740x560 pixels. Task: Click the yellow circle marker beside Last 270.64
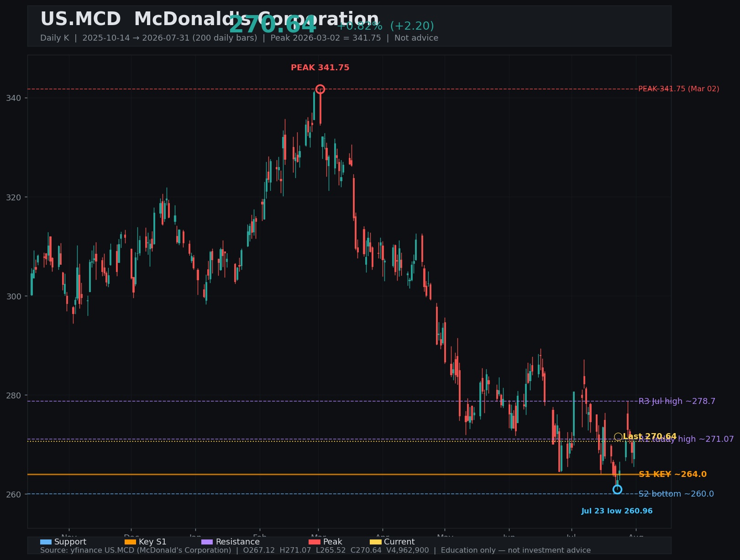[618, 437]
